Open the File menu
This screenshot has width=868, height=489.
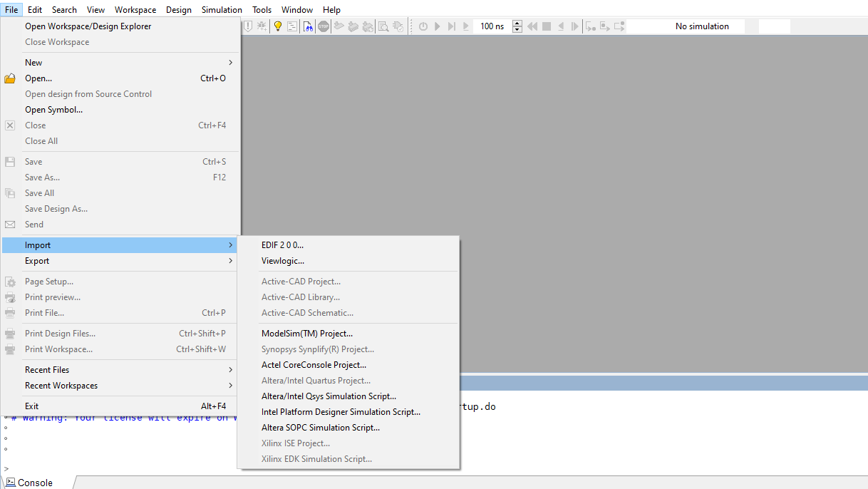click(11, 10)
